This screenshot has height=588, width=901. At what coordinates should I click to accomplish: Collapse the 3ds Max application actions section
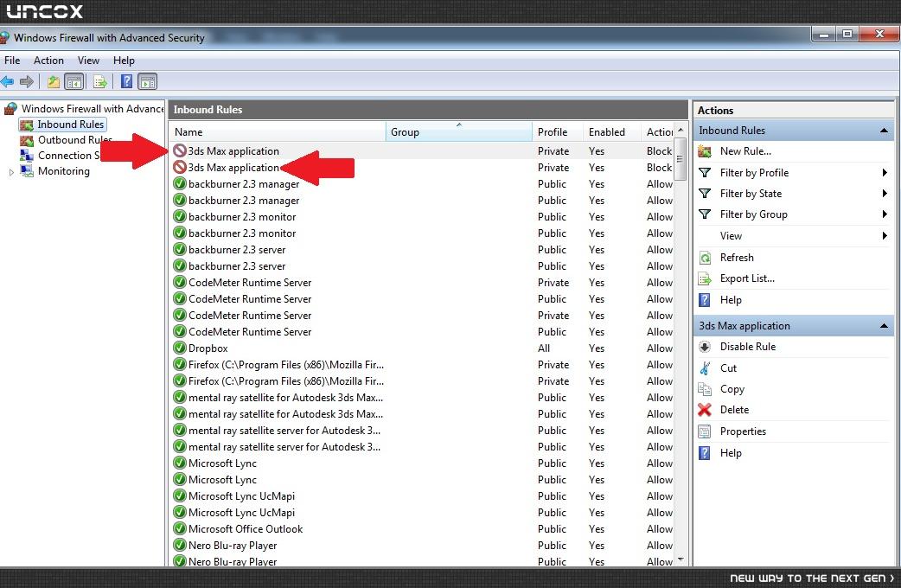884,326
